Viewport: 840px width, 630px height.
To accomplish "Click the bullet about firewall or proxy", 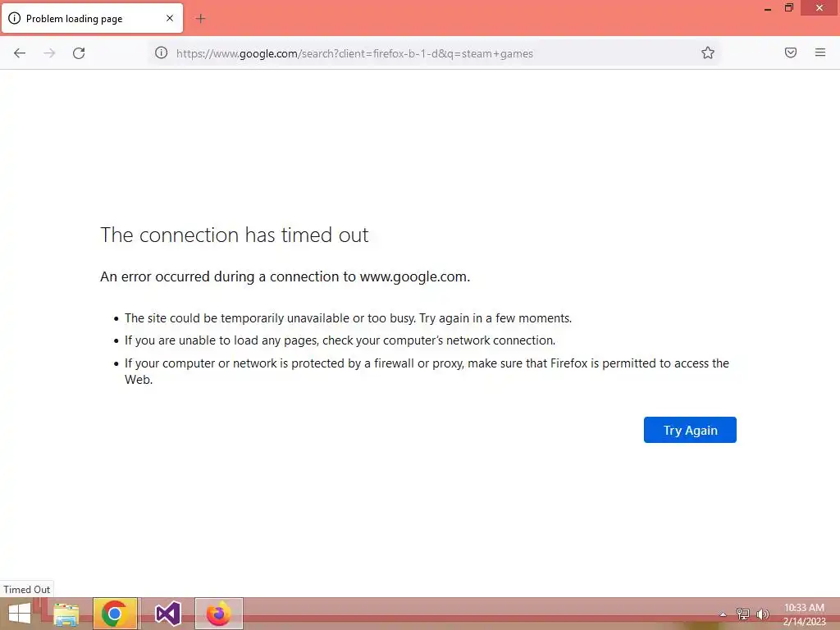I will pyautogui.click(x=427, y=371).
